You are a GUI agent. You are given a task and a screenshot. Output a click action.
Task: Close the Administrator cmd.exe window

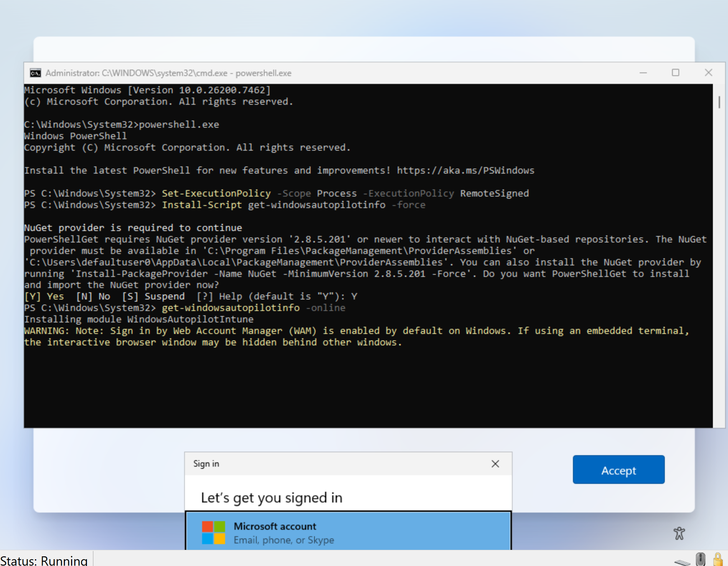coord(708,73)
